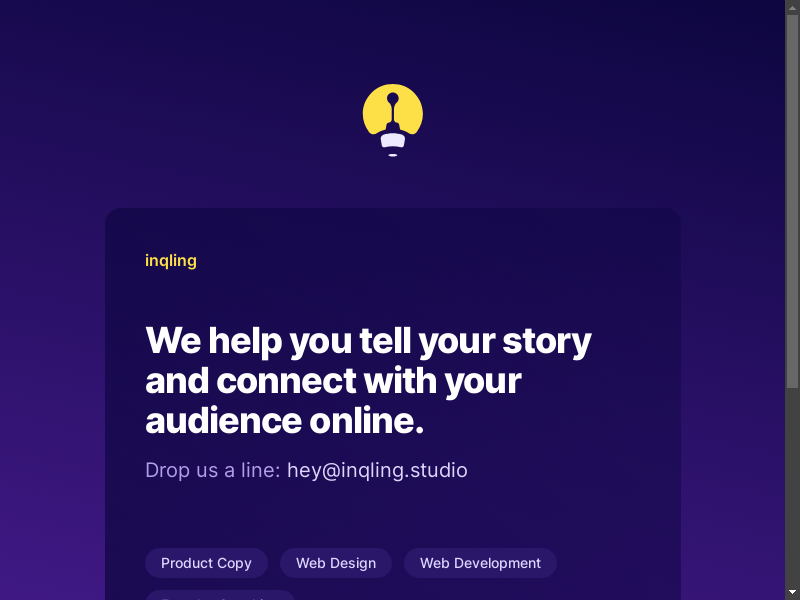Click the "Drop us a line:" label
The height and width of the screenshot is (600, 800).
click(x=213, y=470)
